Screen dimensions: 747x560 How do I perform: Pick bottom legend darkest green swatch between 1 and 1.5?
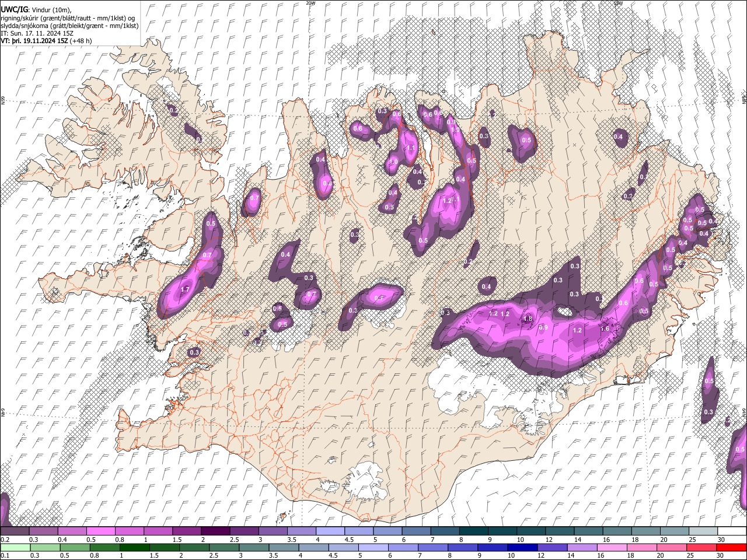click(x=134, y=547)
